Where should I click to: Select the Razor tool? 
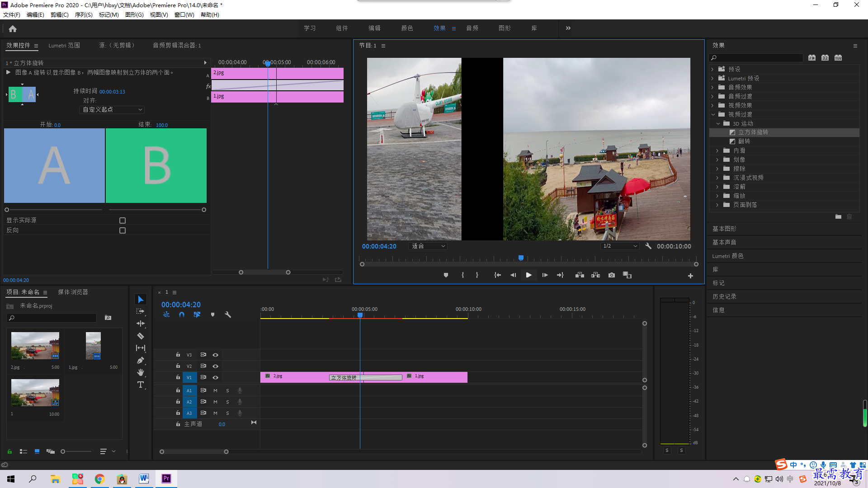click(x=141, y=336)
